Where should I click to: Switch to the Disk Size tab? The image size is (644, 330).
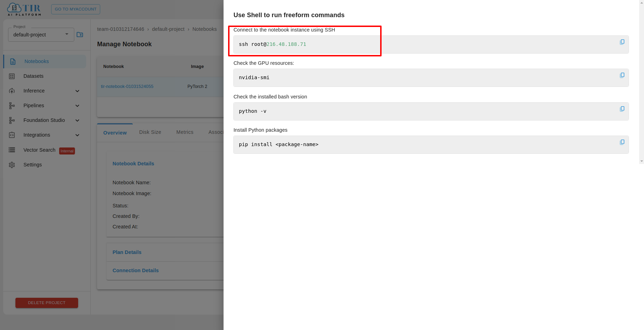point(150,132)
